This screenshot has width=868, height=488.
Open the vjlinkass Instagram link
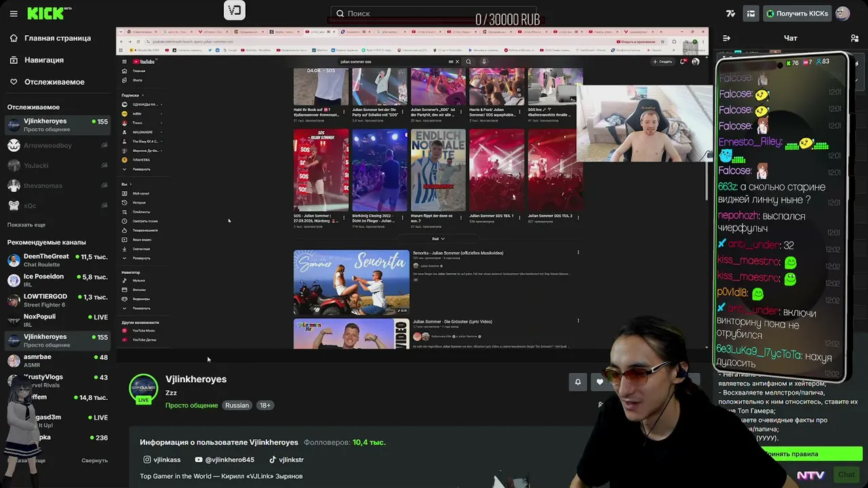[x=161, y=460]
